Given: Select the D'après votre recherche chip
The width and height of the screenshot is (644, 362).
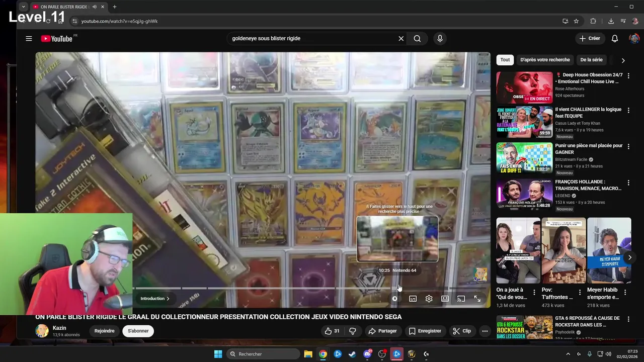Looking at the screenshot, I should click(x=545, y=60).
